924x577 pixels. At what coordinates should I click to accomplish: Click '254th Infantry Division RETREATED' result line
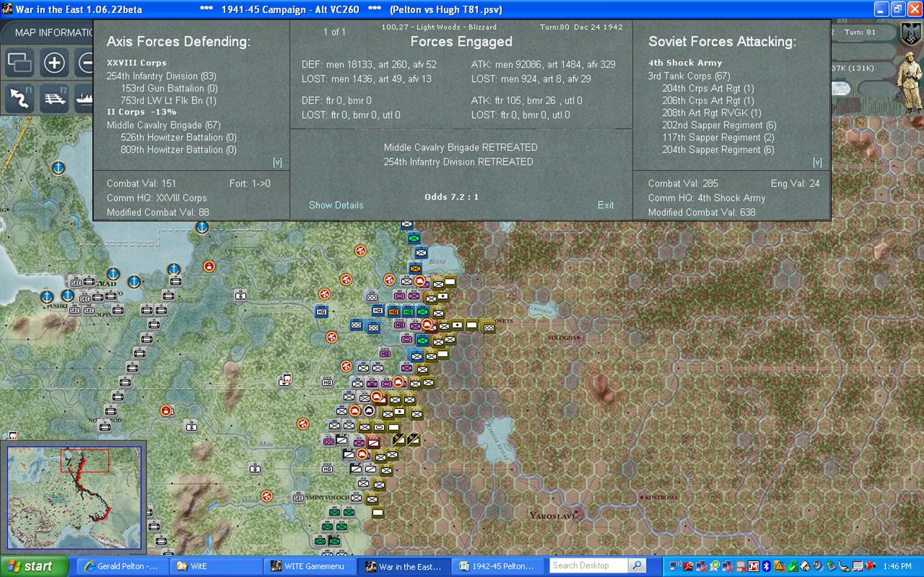tap(458, 162)
